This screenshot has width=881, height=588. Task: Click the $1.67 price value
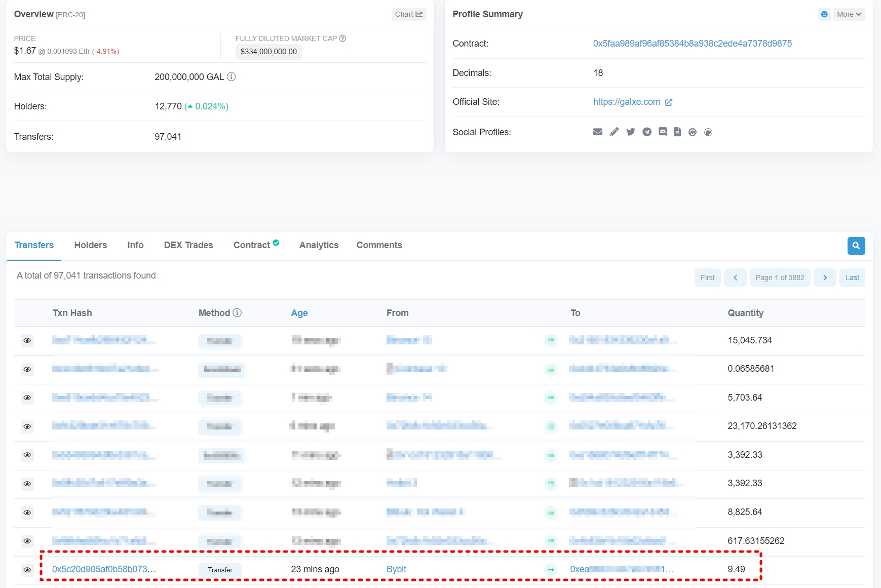[x=25, y=51]
